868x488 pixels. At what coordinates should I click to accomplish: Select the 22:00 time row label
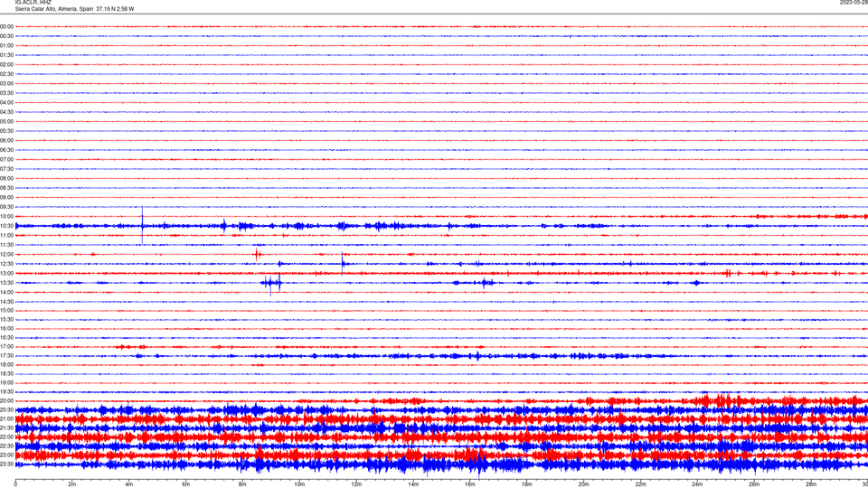pyautogui.click(x=6, y=437)
